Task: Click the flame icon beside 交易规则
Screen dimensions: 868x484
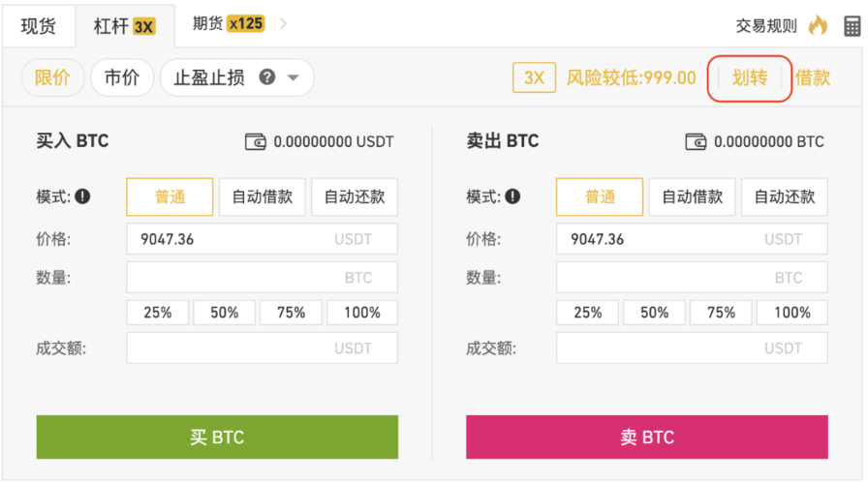Action: coord(819,26)
